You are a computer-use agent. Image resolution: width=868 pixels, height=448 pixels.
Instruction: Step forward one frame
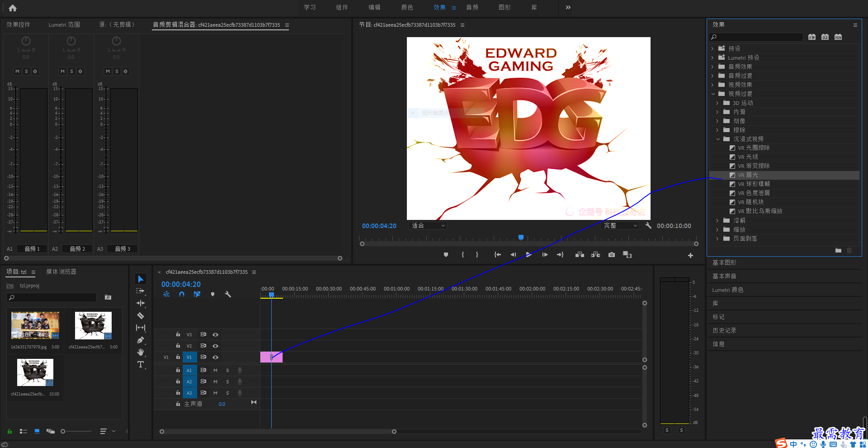pyautogui.click(x=545, y=255)
